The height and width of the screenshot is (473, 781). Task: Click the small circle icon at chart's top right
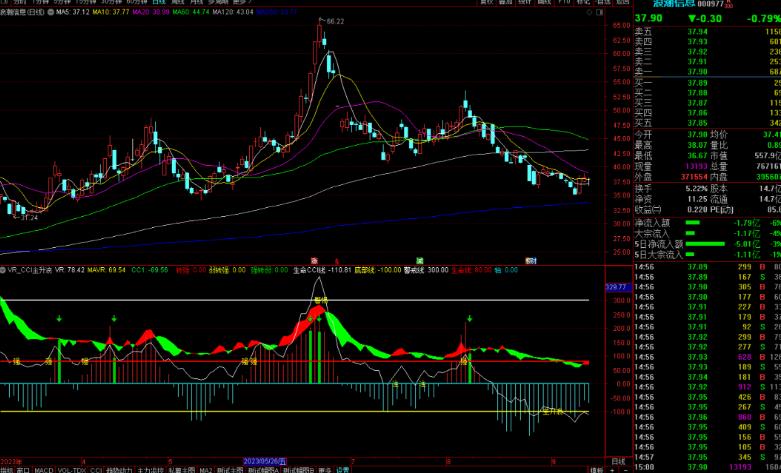click(x=590, y=12)
